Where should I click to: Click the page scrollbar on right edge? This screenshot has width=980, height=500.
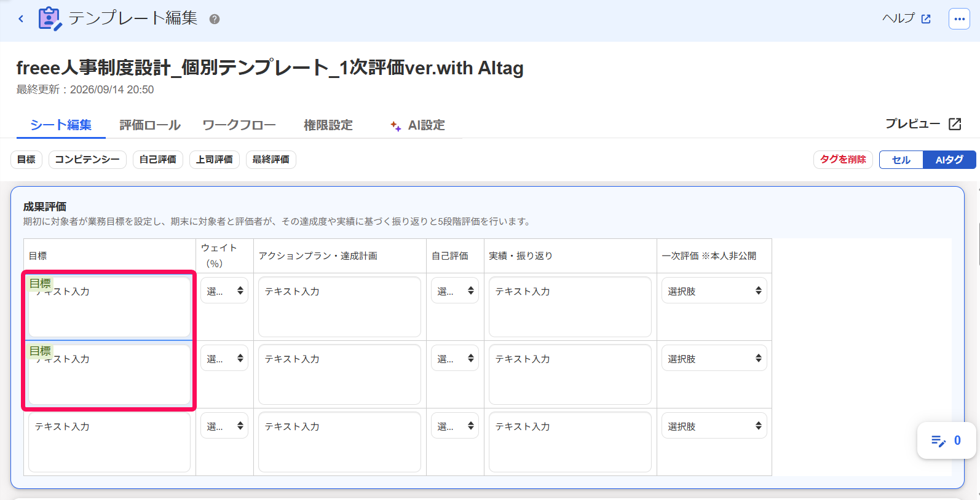click(978, 246)
